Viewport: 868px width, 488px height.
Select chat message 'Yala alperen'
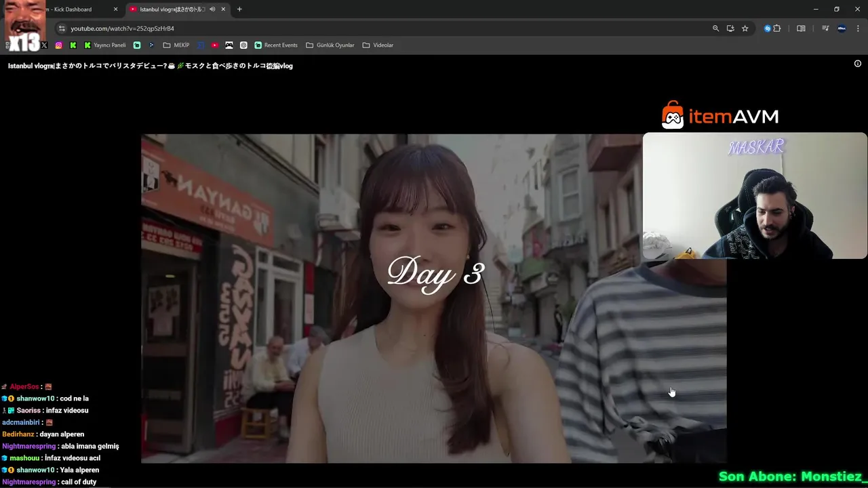tap(79, 470)
